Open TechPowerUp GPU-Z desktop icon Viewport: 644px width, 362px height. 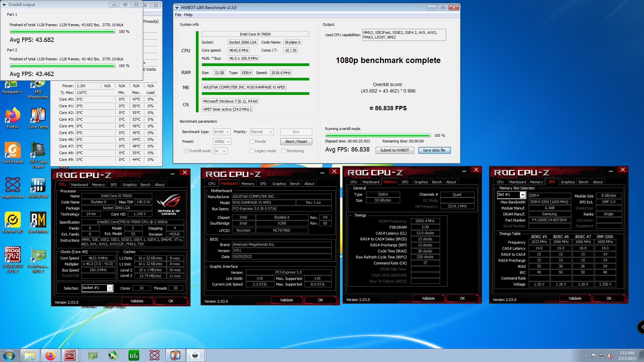38,260
